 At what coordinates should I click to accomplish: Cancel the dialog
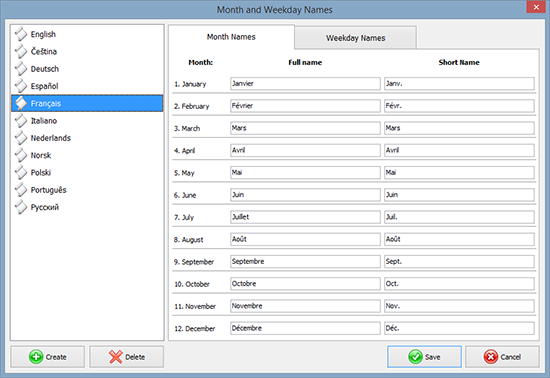tap(502, 357)
